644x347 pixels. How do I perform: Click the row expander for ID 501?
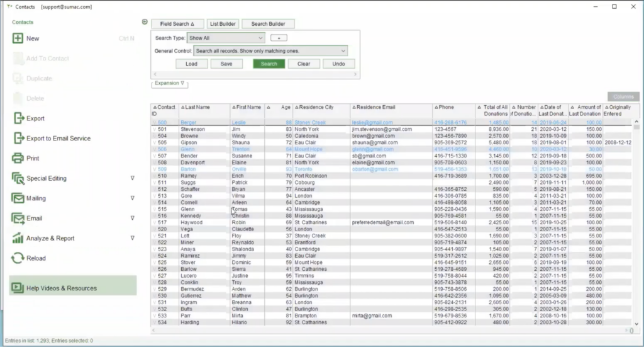(155, 129)
